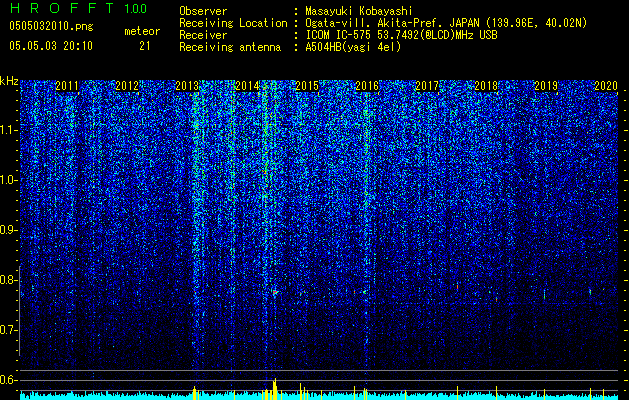The width and height of the screenshot is (629, 400).
Task: Click the 0.9 kHz frequency label
Action: 9,230
